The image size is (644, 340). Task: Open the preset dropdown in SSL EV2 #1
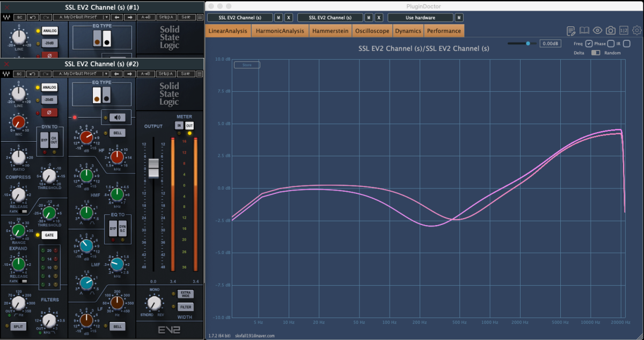(x=80, y=17)
